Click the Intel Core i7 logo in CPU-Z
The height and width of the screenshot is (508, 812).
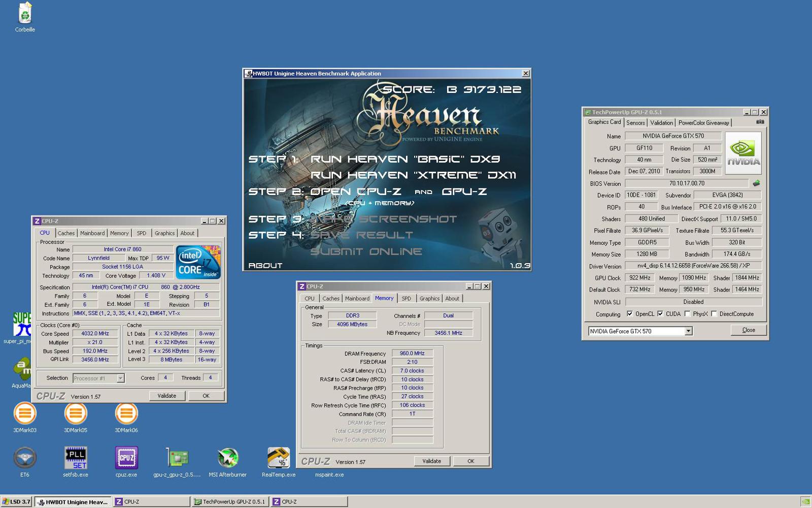point(198,262)
